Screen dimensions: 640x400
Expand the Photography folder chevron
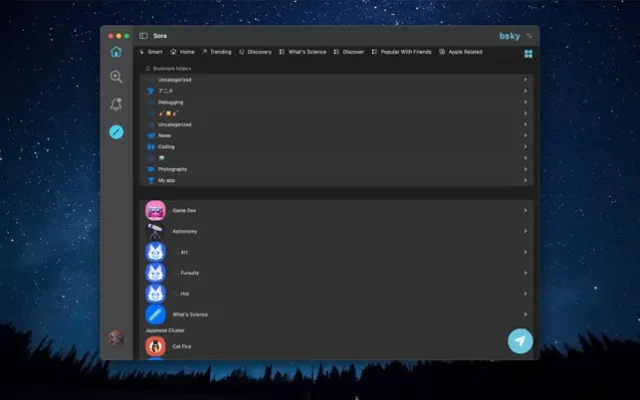525,169
